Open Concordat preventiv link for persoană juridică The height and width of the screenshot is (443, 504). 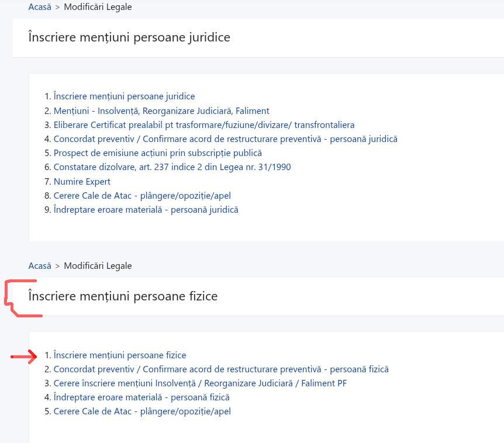[x=225, y=139]
